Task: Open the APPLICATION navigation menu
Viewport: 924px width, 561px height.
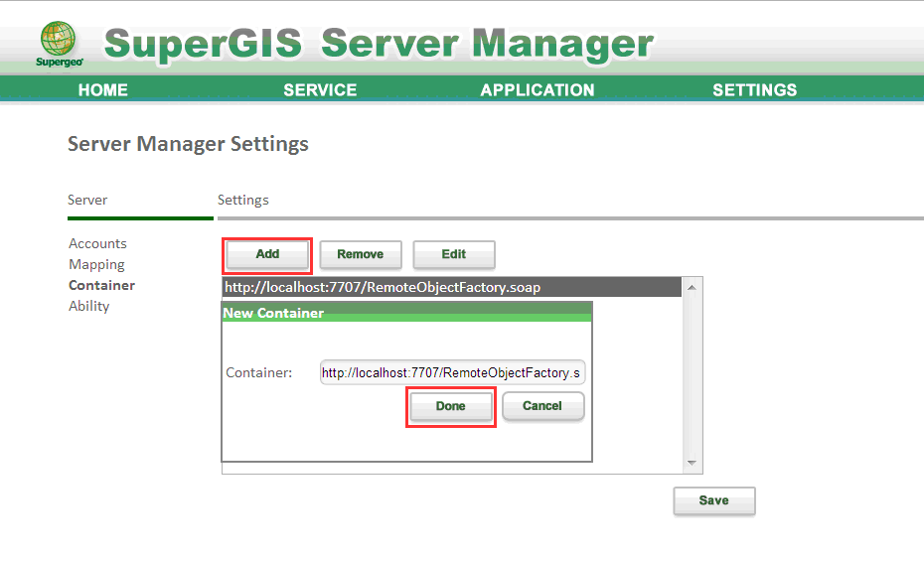Action: (538, 90)
